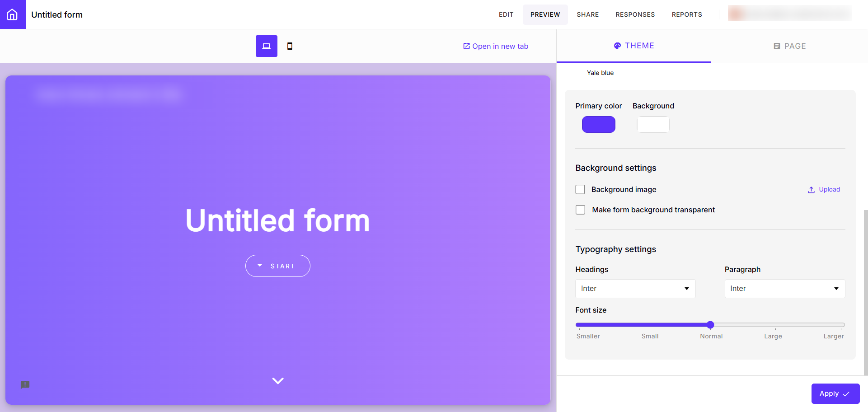Open the Paragraph font dropdown

tap(784, 288)
